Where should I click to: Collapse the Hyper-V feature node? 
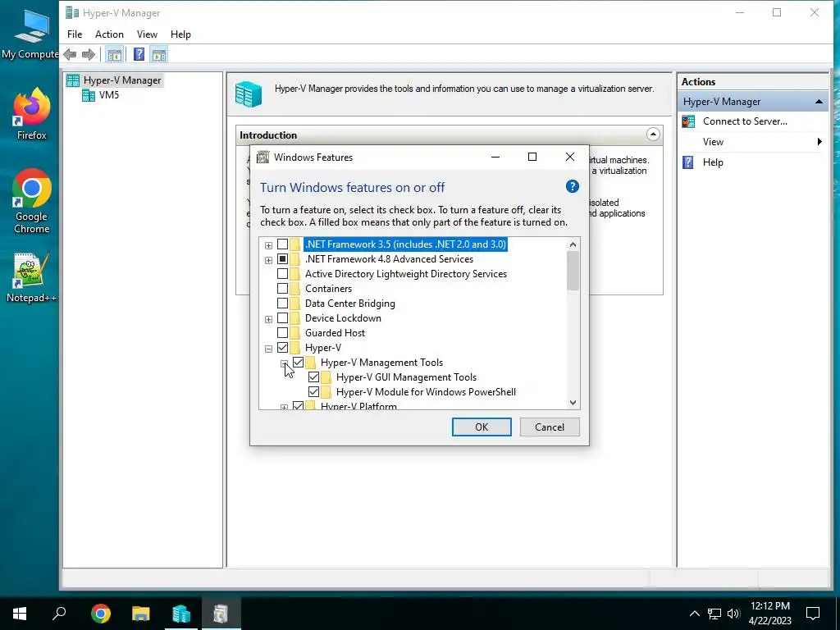click(268, 349)
